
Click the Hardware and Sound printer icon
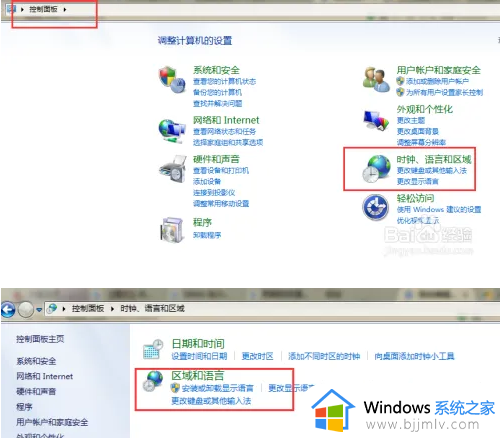(x=173, y=169)
